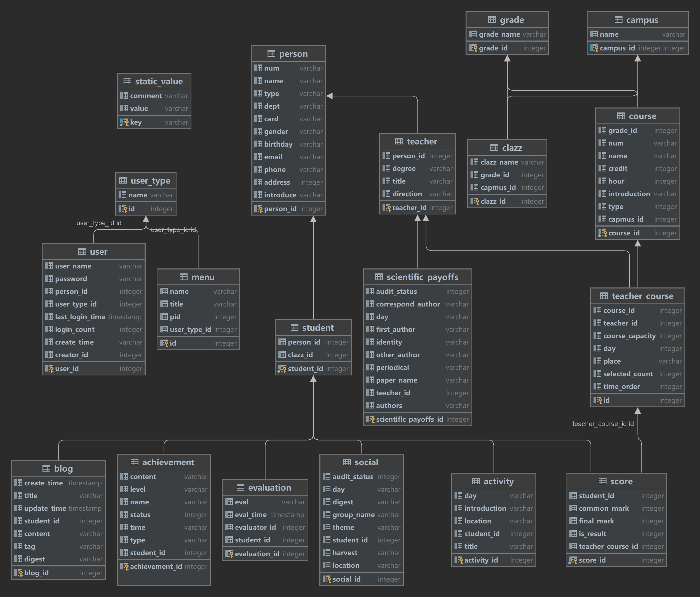The image size is (700, 597).
Task: Select the time_order column
Action: [x=637, y=386]
